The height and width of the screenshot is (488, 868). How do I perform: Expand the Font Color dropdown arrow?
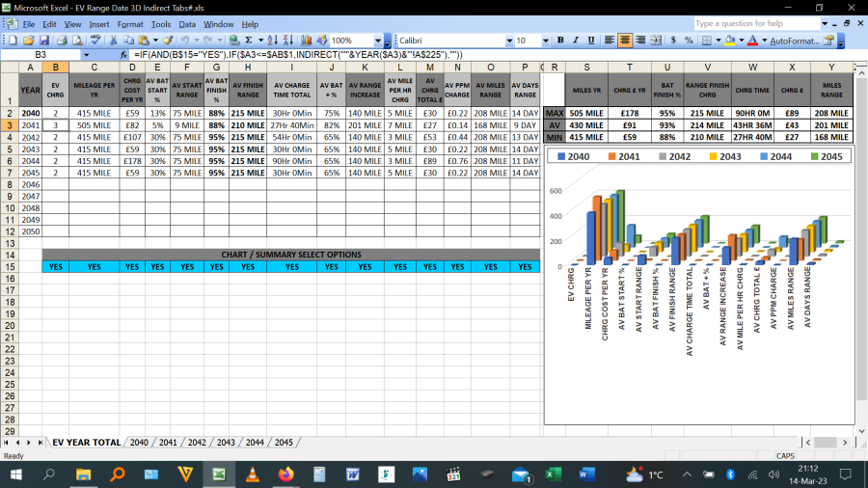[x=764, y=41]
